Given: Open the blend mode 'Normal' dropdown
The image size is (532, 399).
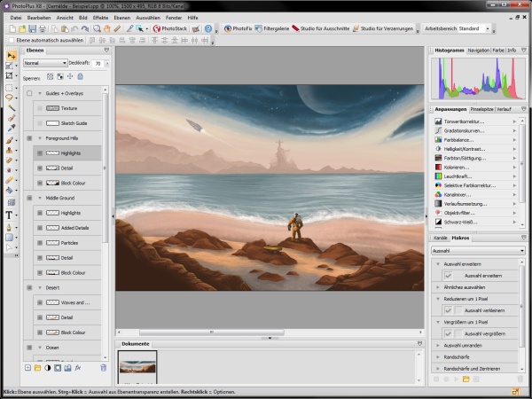Looking at the screenshot, I should [45, 63].
